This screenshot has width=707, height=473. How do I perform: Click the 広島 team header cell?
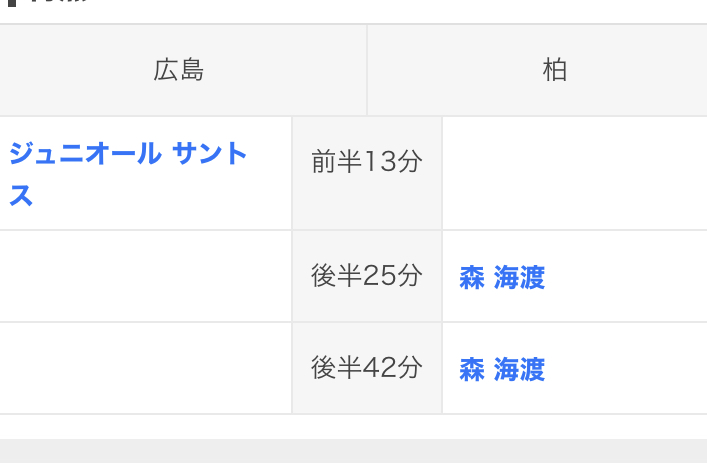point(179,70)
